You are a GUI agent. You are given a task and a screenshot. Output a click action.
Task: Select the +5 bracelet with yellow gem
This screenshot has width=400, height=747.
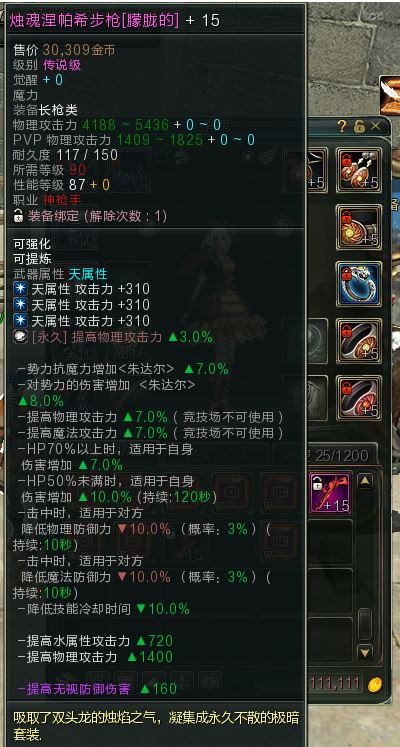(x=359, y=341)
